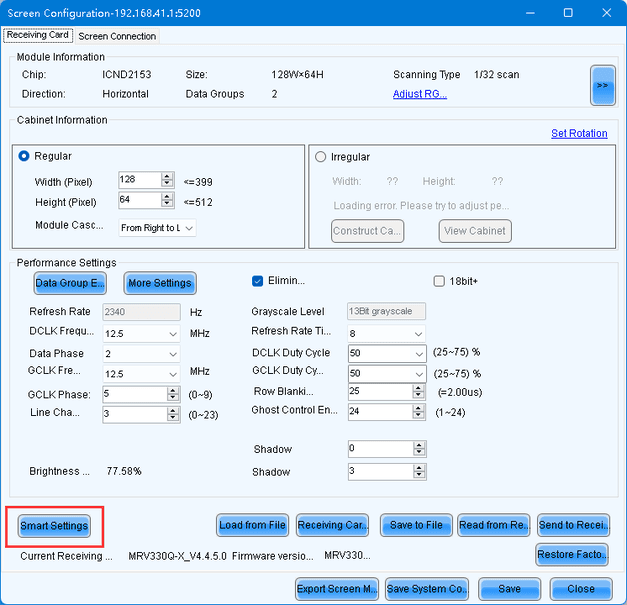Image resolution: width=627 pixels, height=605 pixels.
Task: Click the Height (Pixel) input field
Action: click(140, 200)
